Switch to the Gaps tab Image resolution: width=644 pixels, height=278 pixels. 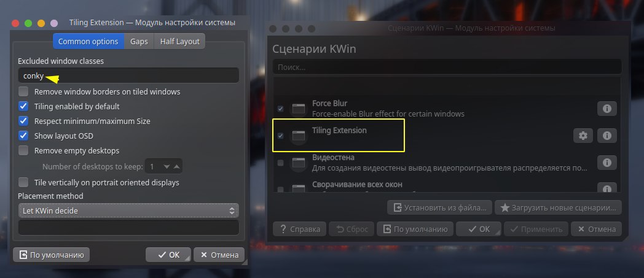pyautogui.click(x=139, y=41)
